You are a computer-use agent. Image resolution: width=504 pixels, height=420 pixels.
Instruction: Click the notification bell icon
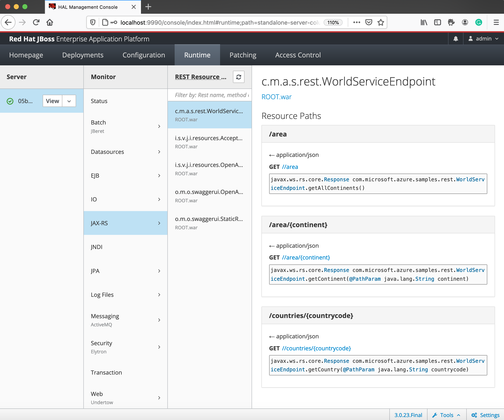point(455,39)
